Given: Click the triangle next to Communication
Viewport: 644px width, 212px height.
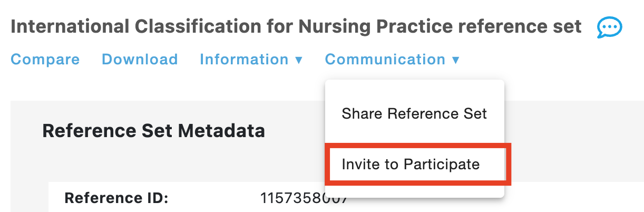Looking at the screenshot, I should coord(456,60).
